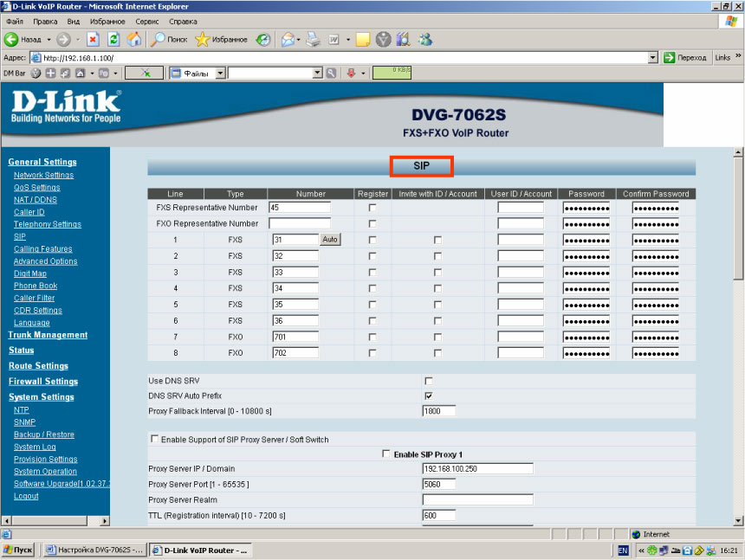
Task: Open the Telephony Settings sidebar link
Action: pyautogui.click(x=47, y=224)
